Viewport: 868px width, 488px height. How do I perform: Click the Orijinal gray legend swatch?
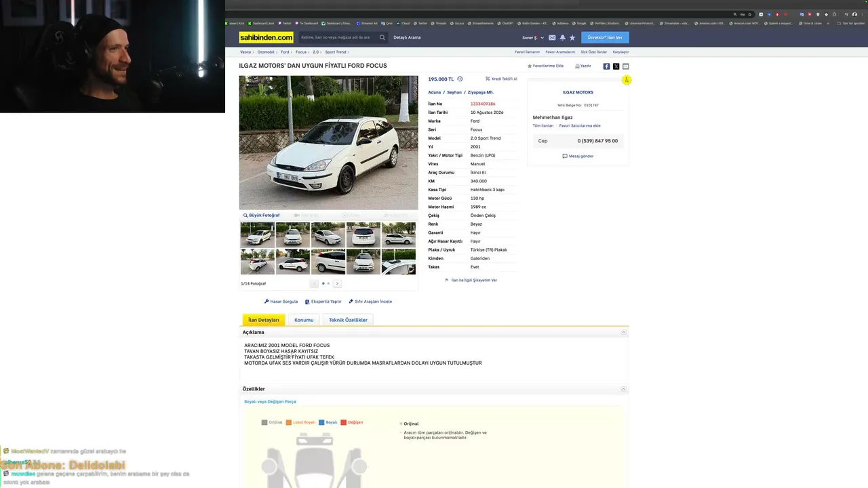point(264,422)
